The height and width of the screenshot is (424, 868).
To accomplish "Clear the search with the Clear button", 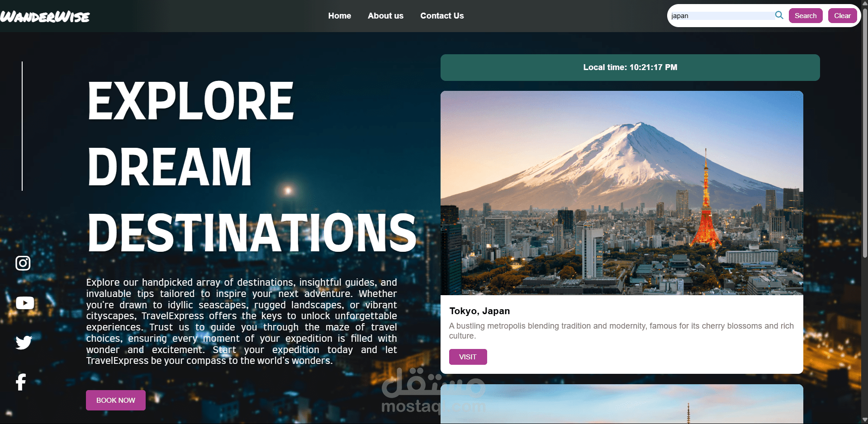I will [842, 15].
